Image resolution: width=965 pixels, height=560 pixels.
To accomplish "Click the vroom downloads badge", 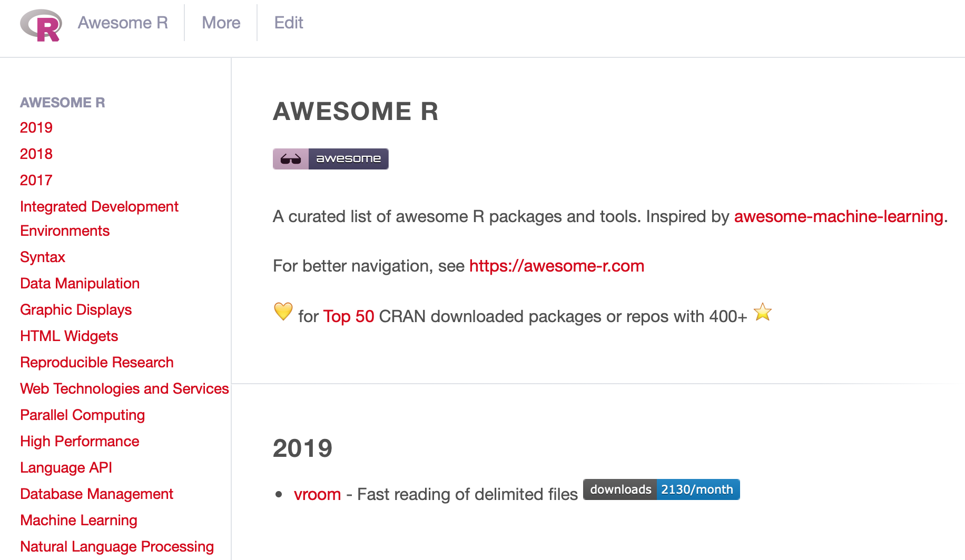I will pyautogui.click(x=661, y=489).
